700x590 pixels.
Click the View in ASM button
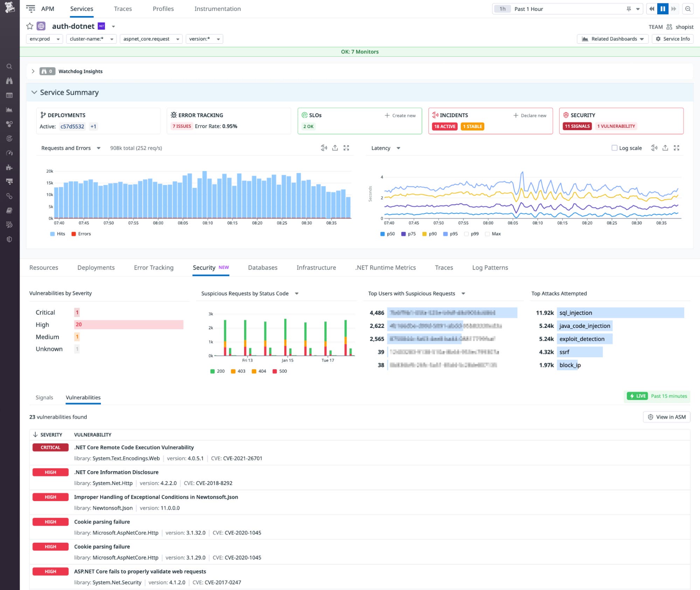click(666, 417)
